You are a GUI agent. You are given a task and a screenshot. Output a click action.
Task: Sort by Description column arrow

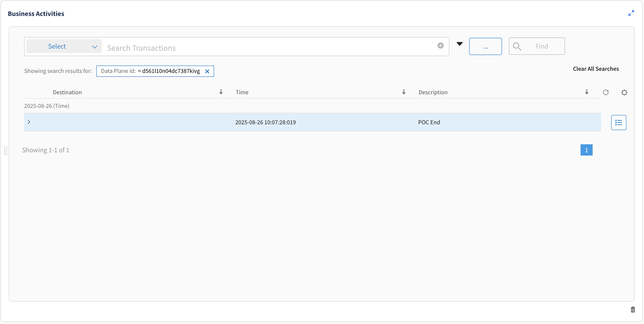(x=587, y=92)
